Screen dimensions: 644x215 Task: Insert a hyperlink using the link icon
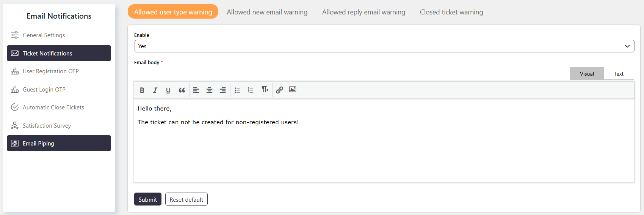279,90
